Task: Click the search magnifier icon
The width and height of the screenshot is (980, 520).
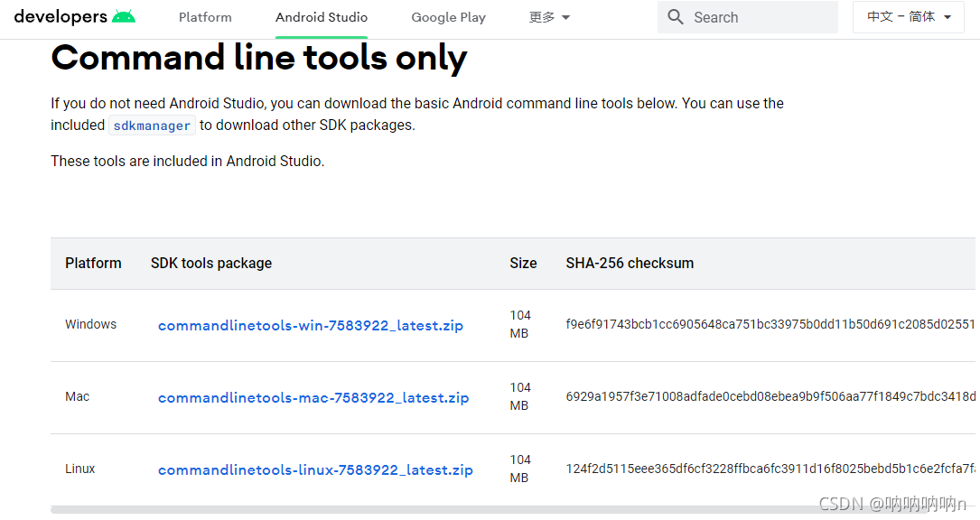Action: [676, 17]
